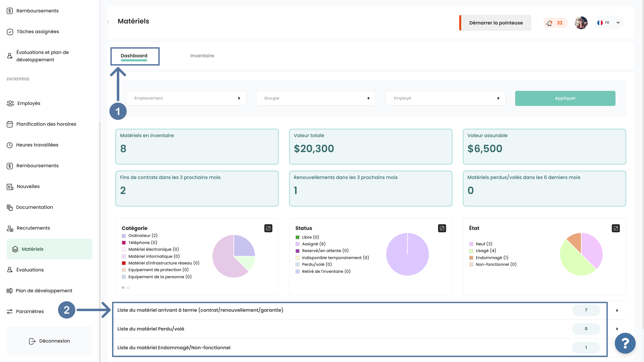Open the Valeur totale $20,300 card

pos(371,147)
